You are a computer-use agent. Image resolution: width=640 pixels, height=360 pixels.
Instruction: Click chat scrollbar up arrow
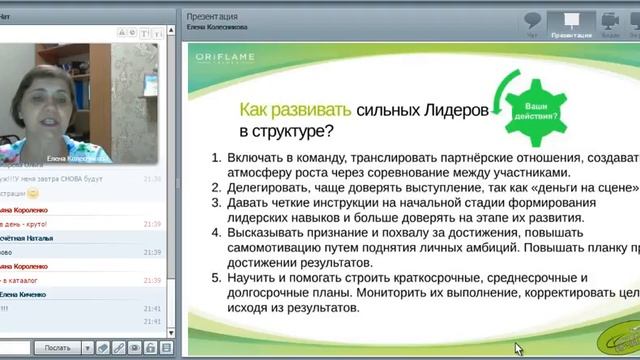(171, 30)
